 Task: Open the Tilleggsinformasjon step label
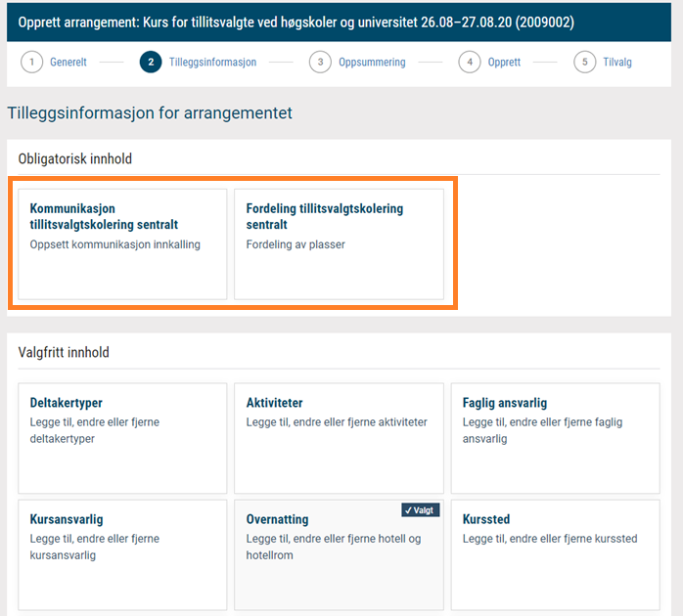(212, 63)
